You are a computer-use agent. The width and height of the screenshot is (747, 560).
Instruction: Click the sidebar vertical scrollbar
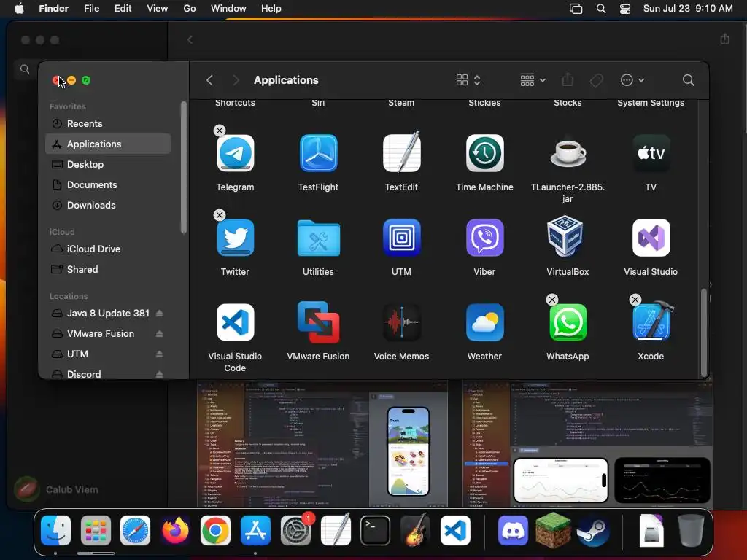tap(184, 168)
